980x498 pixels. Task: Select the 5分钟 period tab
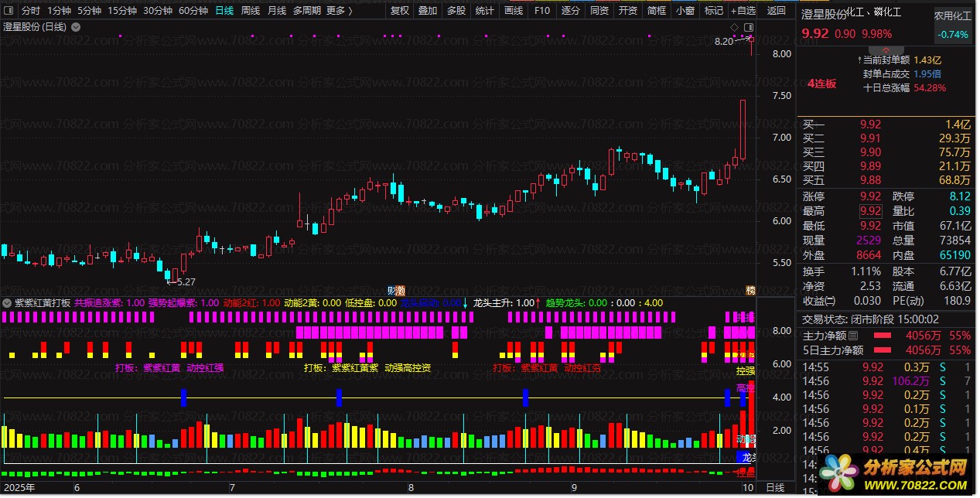pos(90,11)
